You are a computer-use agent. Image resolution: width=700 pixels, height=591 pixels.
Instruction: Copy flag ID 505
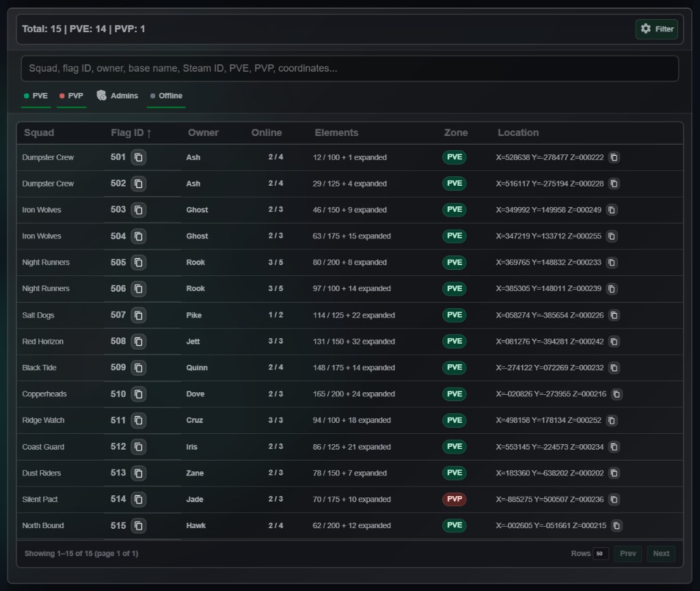coord(138,262)
